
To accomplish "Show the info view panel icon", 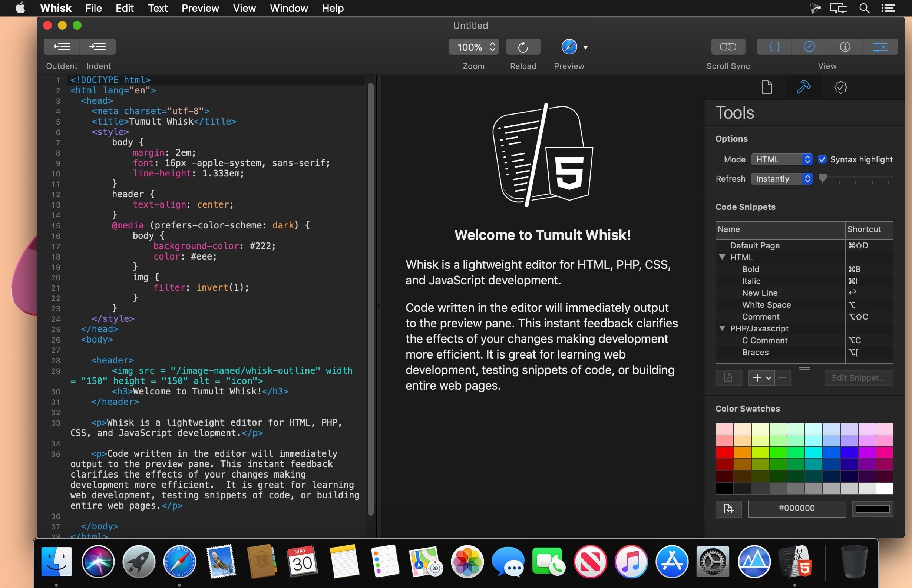I will (845, 47).
